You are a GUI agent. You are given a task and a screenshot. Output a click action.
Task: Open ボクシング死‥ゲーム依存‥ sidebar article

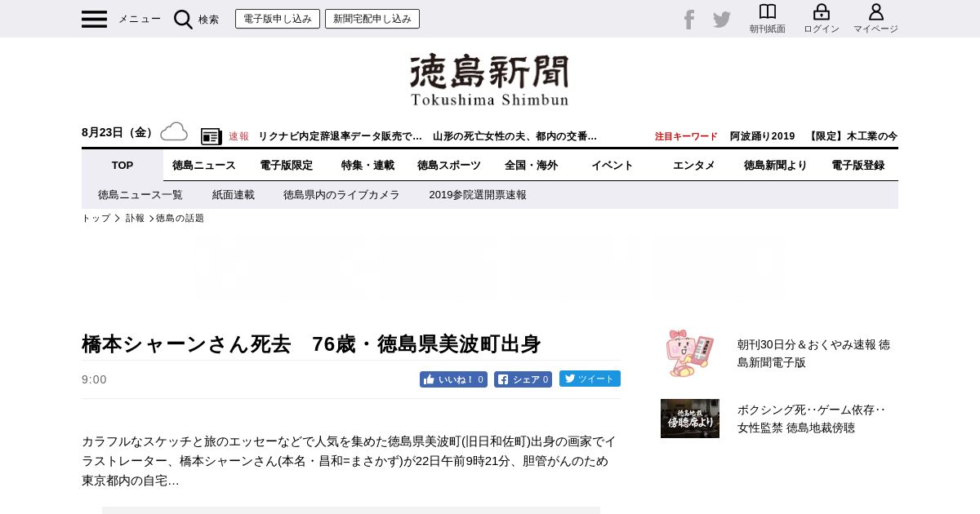pyautogui.click(x=812, y=419)
